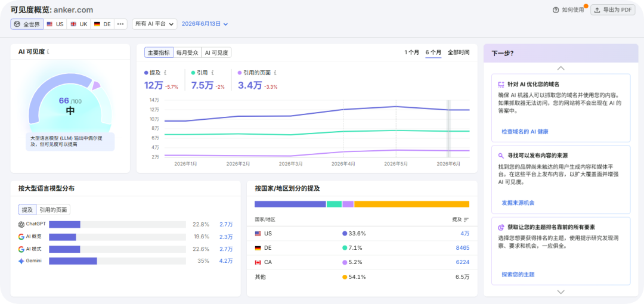
Task: Click the green DE segment of country bar
Action: (x=334, y=204)
